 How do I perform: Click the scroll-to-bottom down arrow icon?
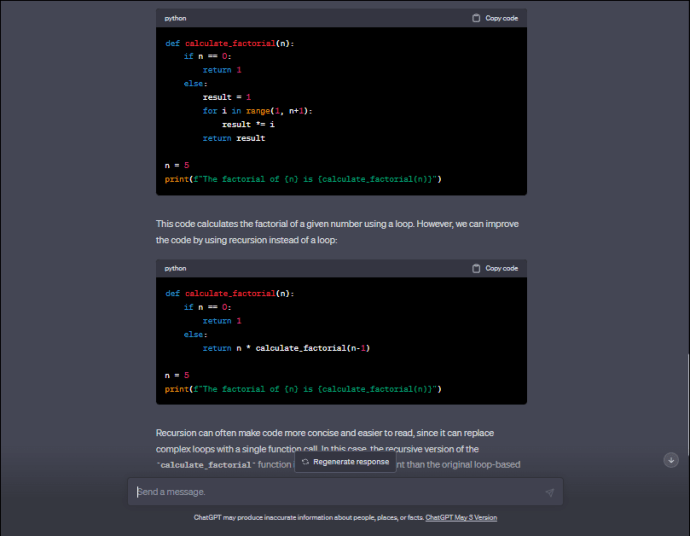(x=671, y=459)
